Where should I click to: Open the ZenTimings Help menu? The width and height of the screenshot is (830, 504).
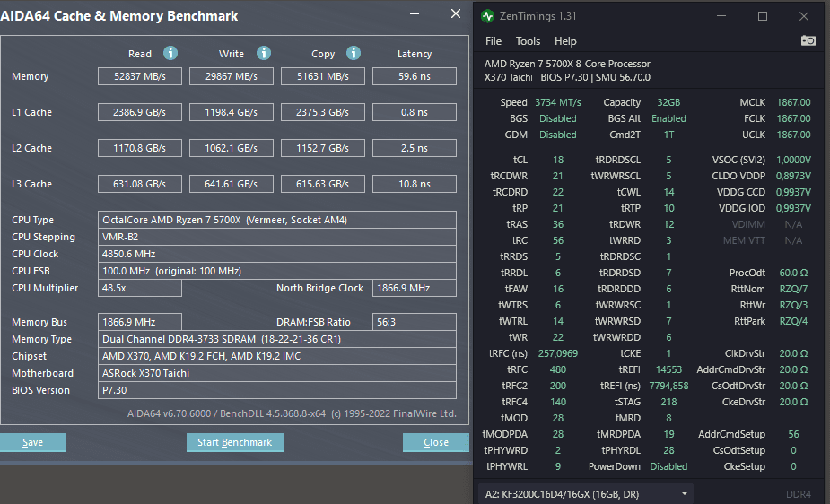point(565,41)
